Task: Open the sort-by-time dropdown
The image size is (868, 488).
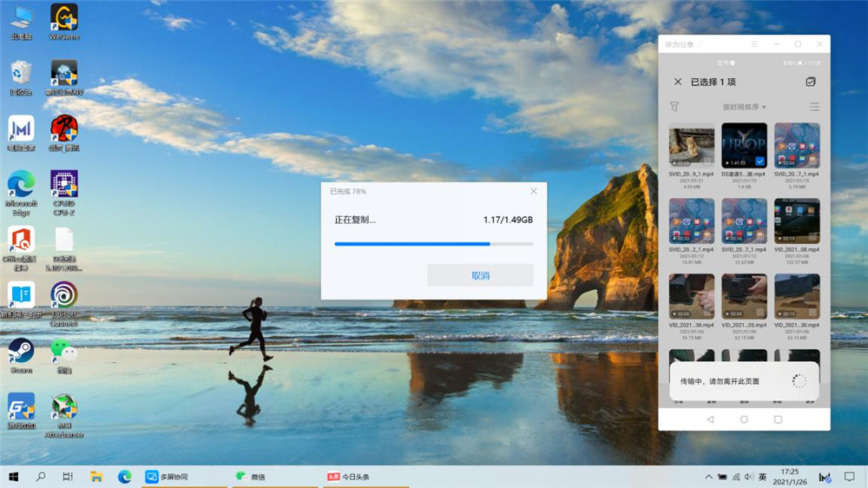Action: pyautogui.click(x=745, y=107)
